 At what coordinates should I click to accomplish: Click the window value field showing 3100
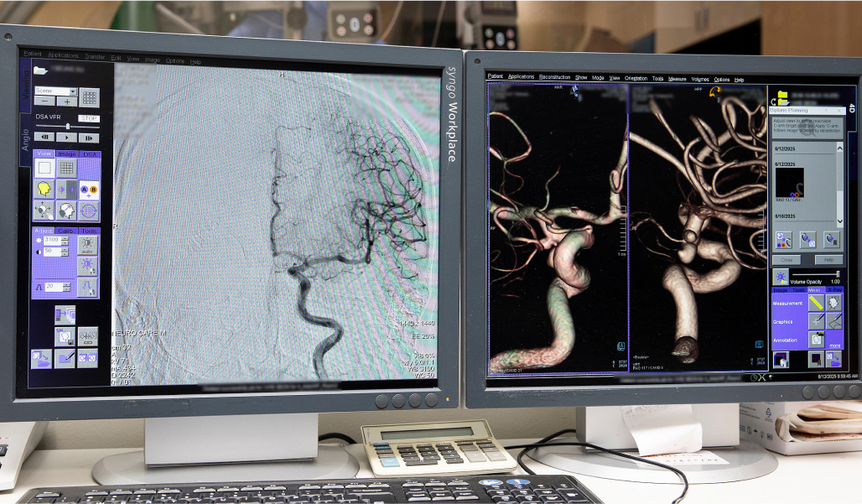tap(52, 240)
